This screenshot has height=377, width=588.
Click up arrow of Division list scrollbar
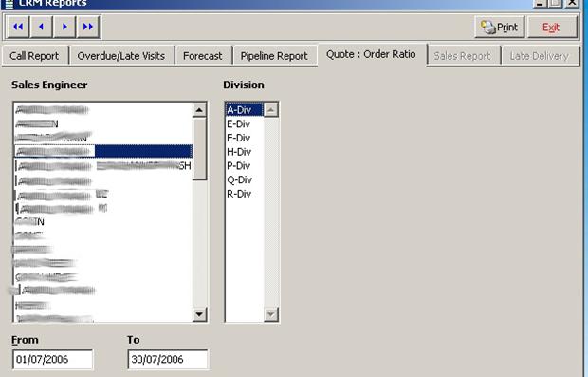(270, 110)
